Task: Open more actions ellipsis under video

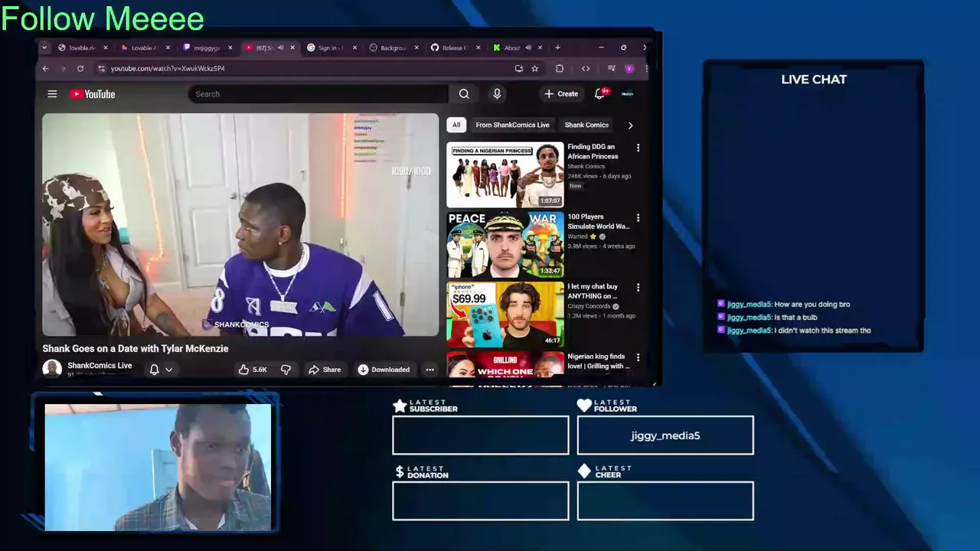Action: 430,370
